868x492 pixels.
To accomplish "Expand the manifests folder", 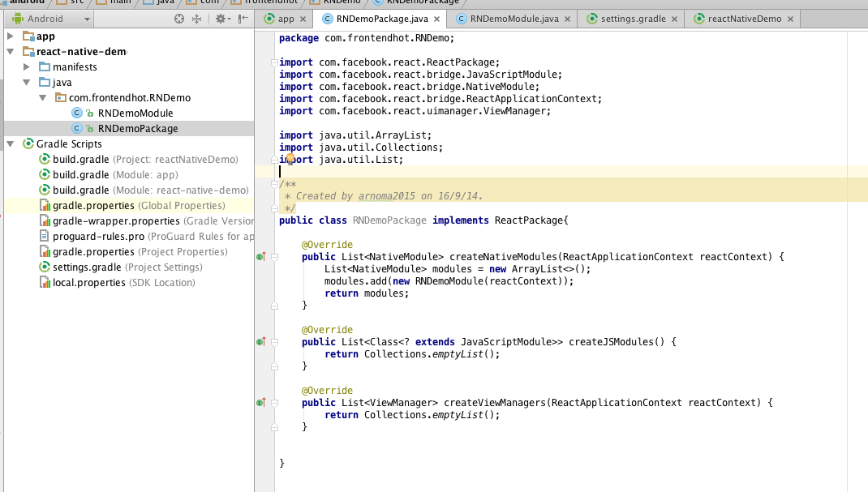I will 27,67.
